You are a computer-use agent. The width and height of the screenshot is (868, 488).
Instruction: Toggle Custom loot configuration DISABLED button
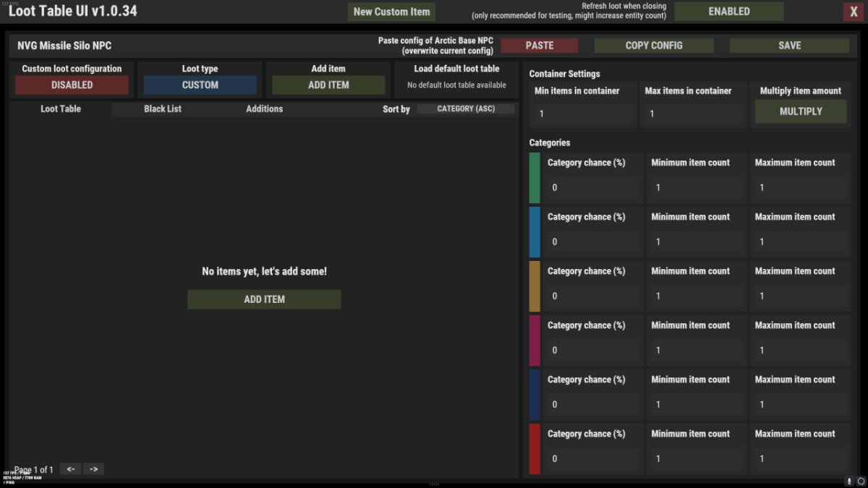tap(72, 85)
